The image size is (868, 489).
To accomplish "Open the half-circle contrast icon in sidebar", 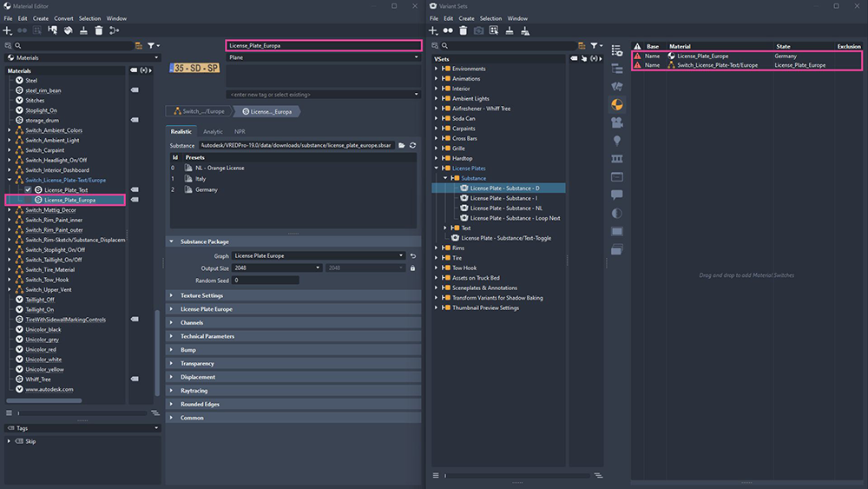I will click(616, 213).
